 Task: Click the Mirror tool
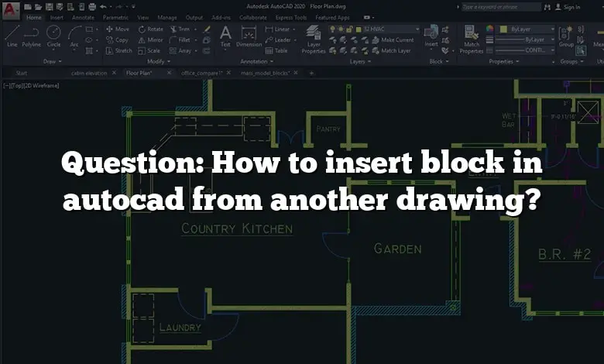pos(151,40)
